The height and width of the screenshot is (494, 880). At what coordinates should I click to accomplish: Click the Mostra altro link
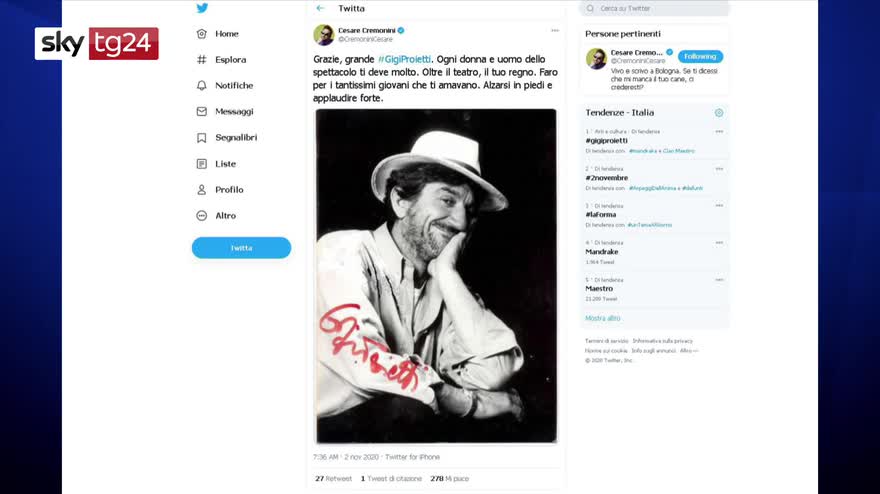point(603,318)
